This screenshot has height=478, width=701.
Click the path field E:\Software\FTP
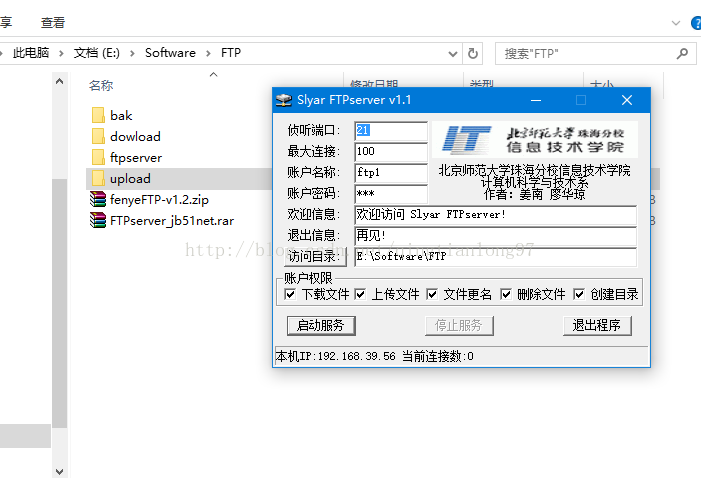[495, 257]
